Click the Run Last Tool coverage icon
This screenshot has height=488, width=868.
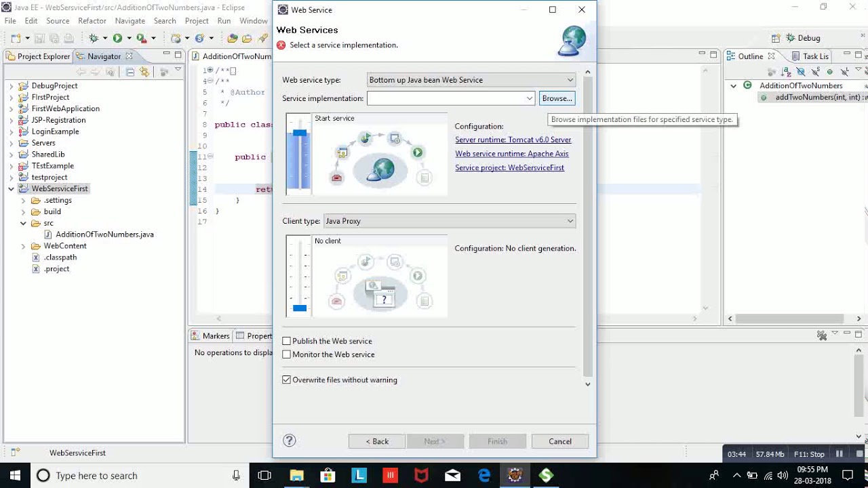pos(141,38)
